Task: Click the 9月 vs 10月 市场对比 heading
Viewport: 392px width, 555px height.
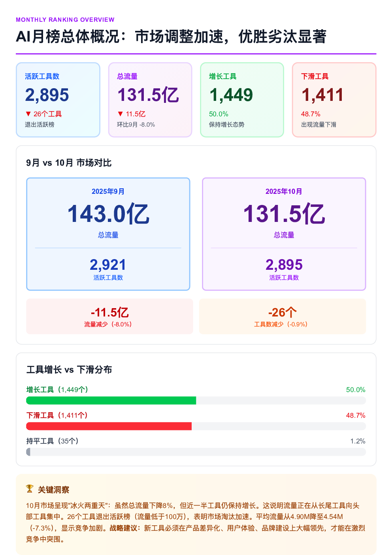Action: click(69, 163)
